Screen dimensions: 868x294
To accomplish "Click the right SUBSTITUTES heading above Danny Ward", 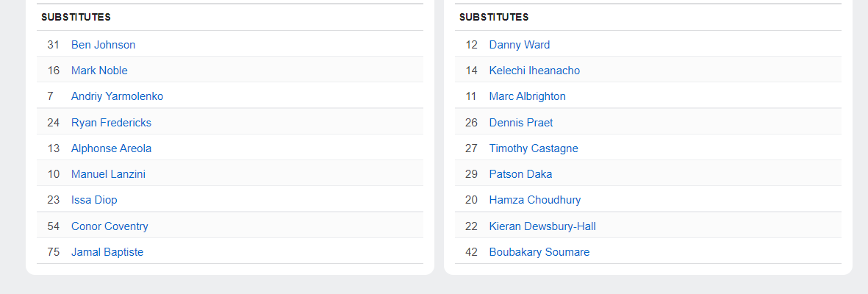I will (x=494, y=17).
